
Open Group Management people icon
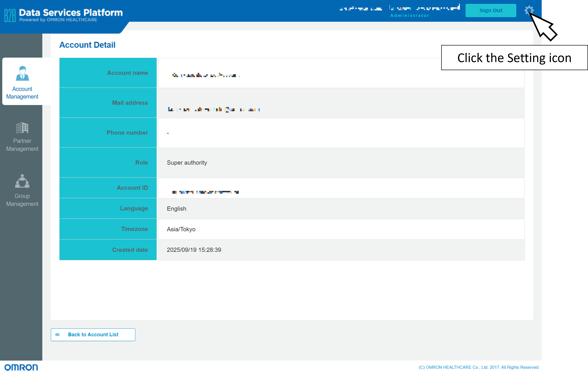click(x=22, y=181)
